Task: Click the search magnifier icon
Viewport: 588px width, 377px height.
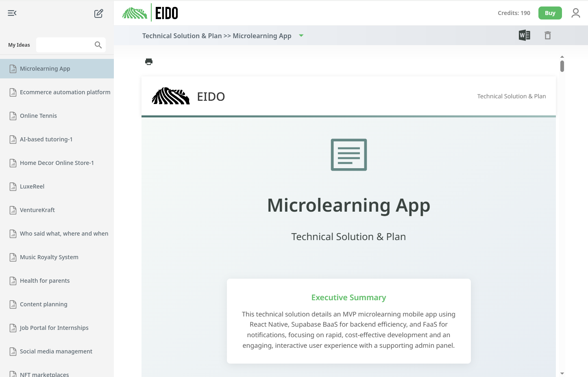Action: (98, 45)
